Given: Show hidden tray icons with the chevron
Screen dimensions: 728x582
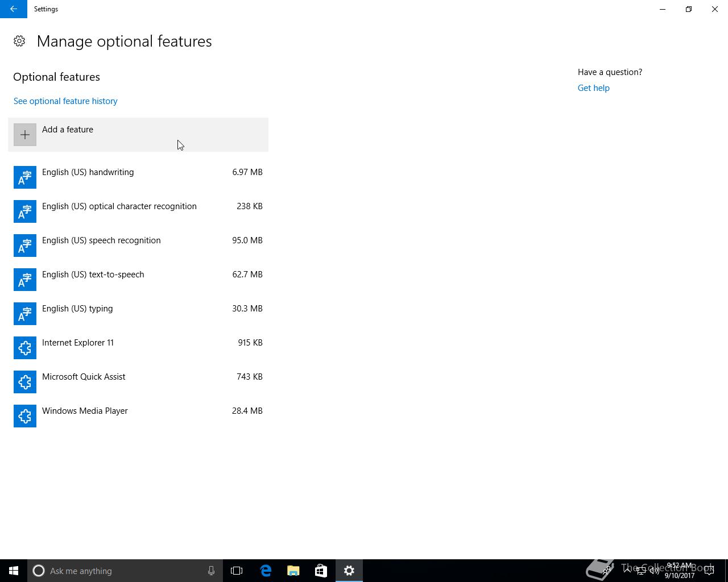Looking at the screenshot, I should pyautogui.click(x=627, y=571).
